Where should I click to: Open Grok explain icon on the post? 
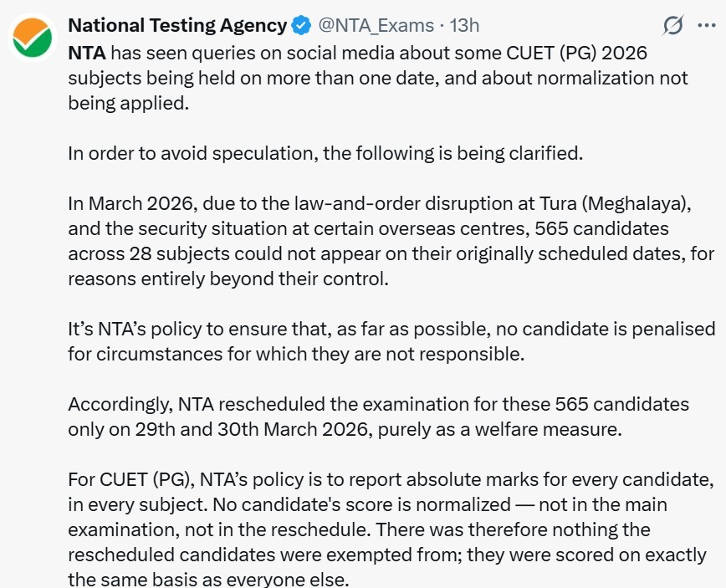[672, 25]
